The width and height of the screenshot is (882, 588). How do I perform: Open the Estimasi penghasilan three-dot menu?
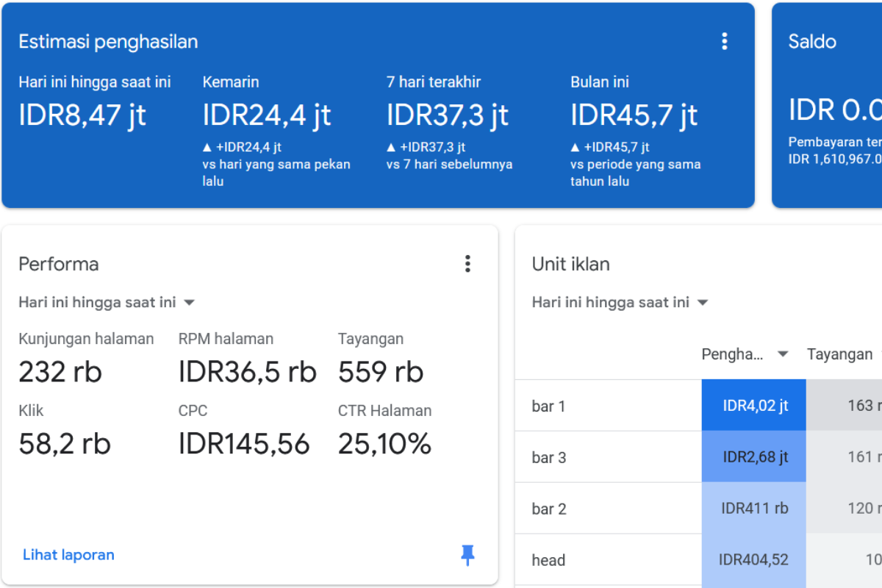(724, 41)
